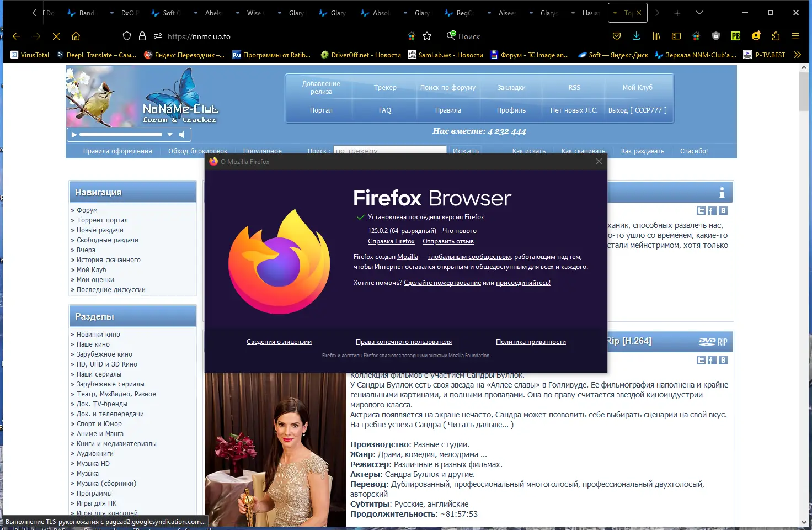
Task: Open the DeepL Translate bookmark
Action: (97, 55)
